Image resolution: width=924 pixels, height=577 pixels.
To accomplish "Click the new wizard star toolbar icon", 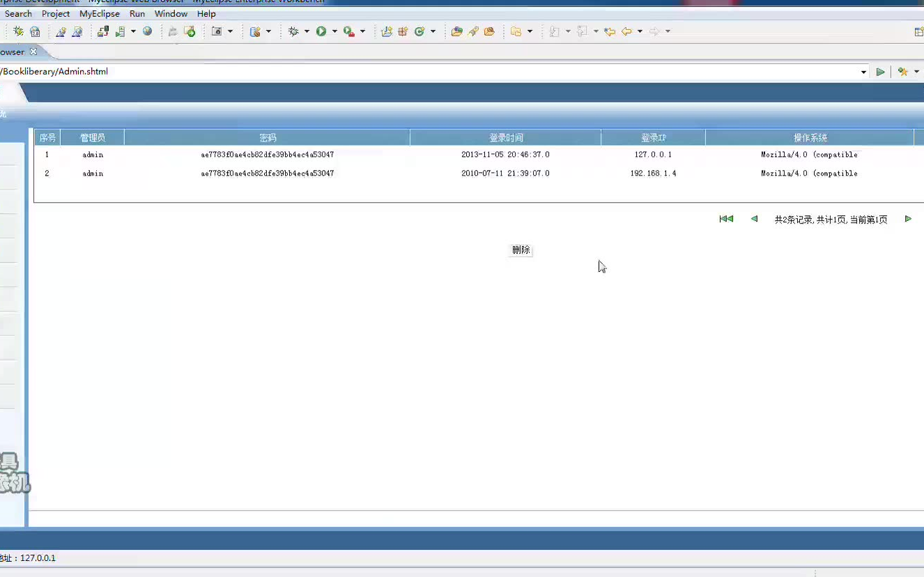I will pos(61,31).
